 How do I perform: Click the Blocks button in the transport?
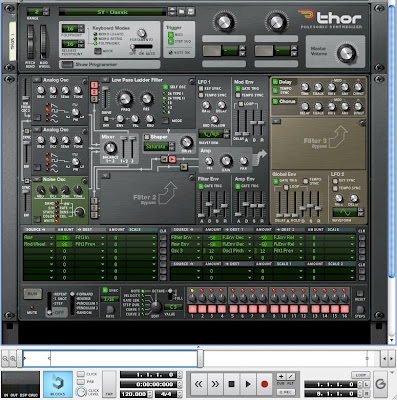point(58,384)
